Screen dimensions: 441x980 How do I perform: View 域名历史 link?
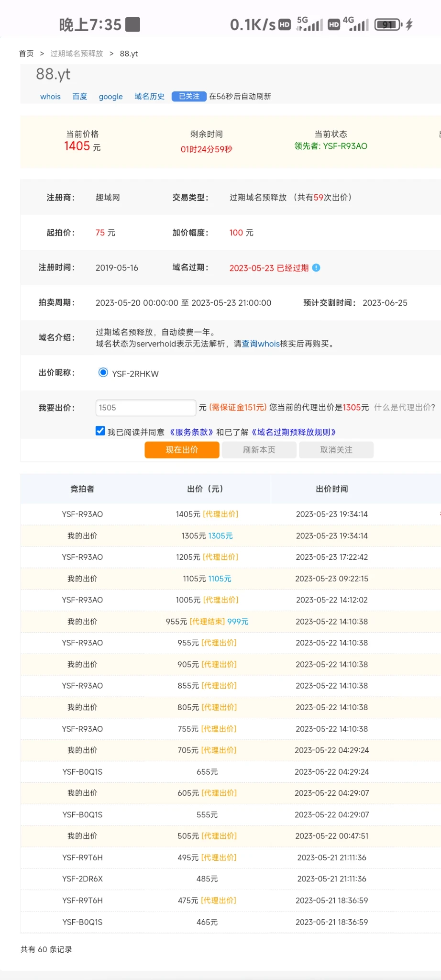point(149,97)
